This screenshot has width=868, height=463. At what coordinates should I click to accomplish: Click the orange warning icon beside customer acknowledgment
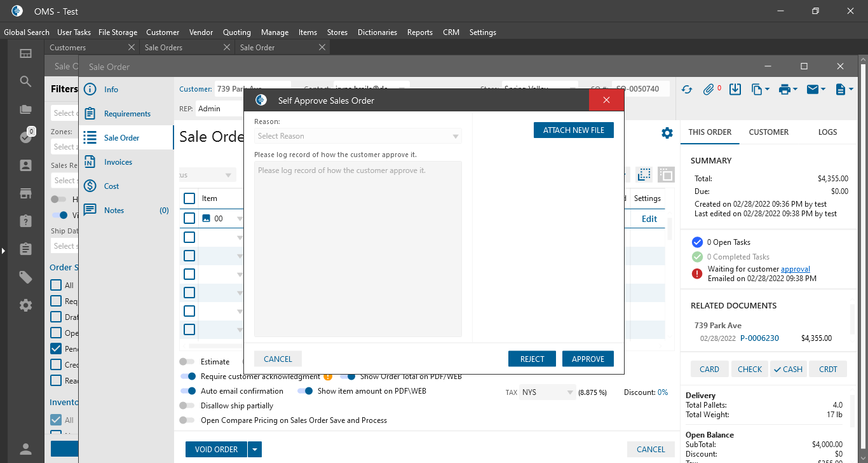[328, 377]
